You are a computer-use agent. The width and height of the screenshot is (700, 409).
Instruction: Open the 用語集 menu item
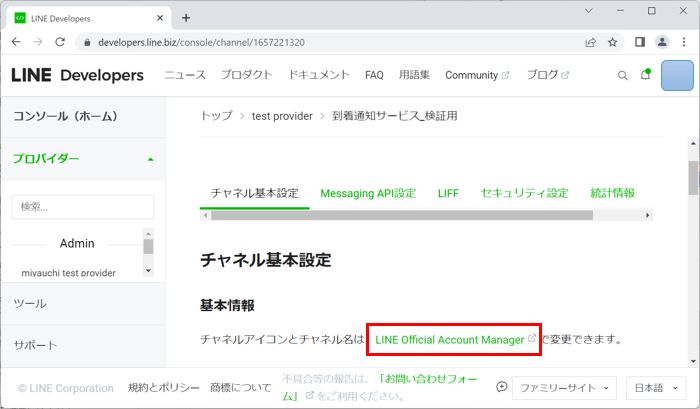[414, 75]
